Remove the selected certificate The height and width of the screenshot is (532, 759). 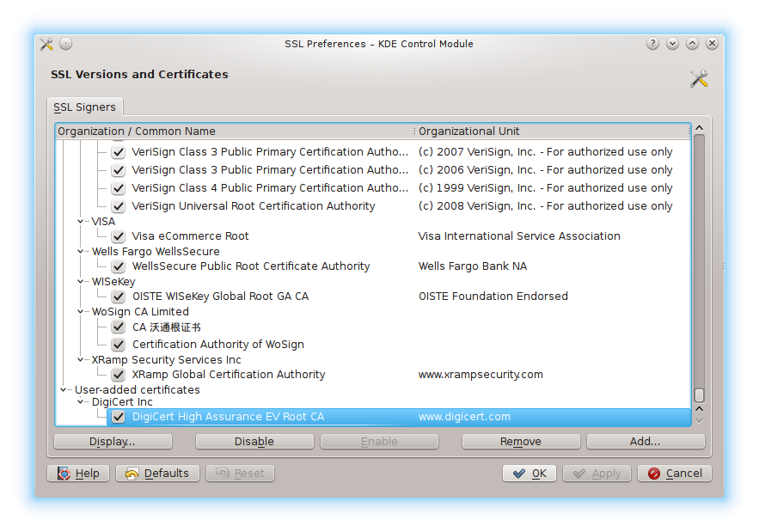point(521,442)
